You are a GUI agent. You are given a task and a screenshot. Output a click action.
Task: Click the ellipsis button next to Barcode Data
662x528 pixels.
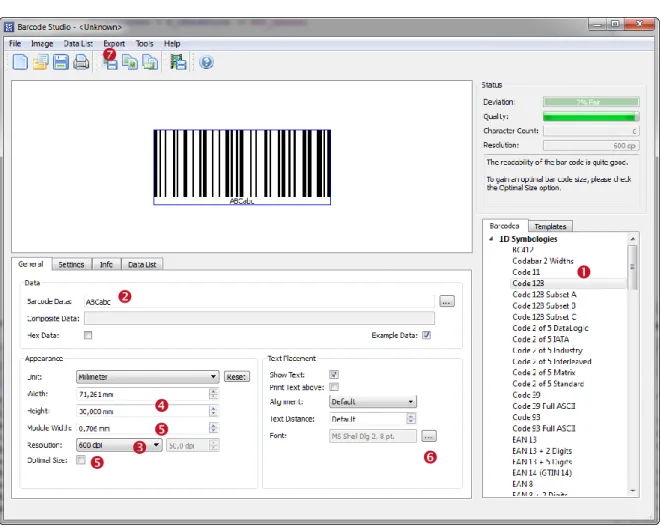(x=447, y=301)
